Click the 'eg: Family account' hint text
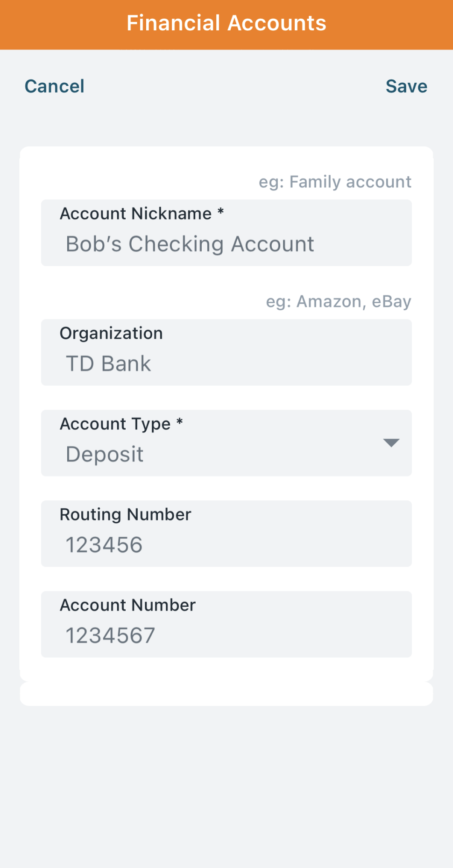Screen dimensions: 453x868 (335, 182)
